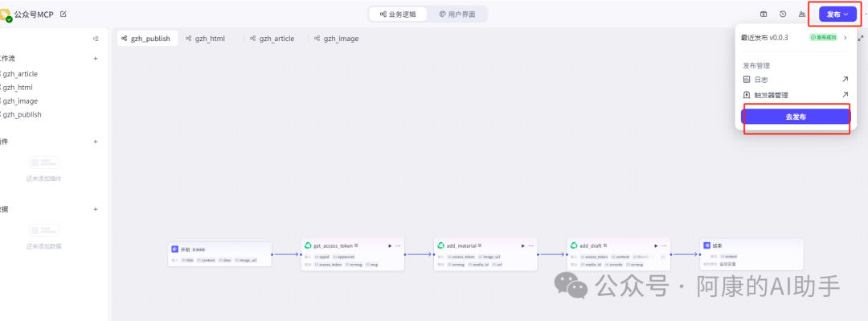This screenshot has height=321, width=868.
Task: Collapse the left sidebar panel icon
Action: [96, 39]
